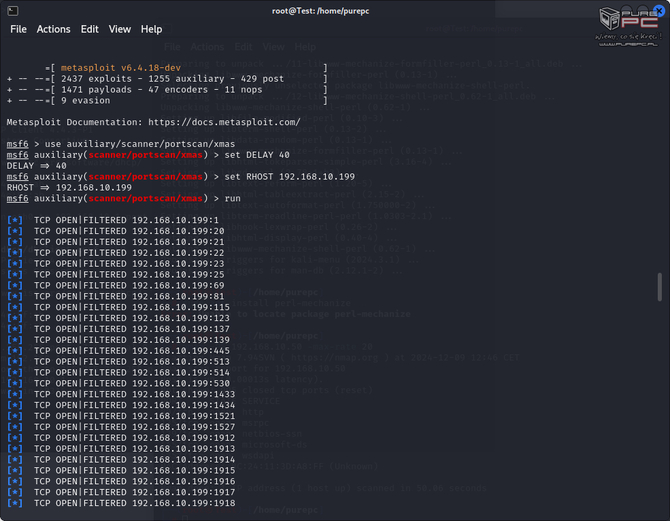Click the scan result for port 199:25
Image resolution: width=670 pixels, height=521 pixels.
(116, 275)
